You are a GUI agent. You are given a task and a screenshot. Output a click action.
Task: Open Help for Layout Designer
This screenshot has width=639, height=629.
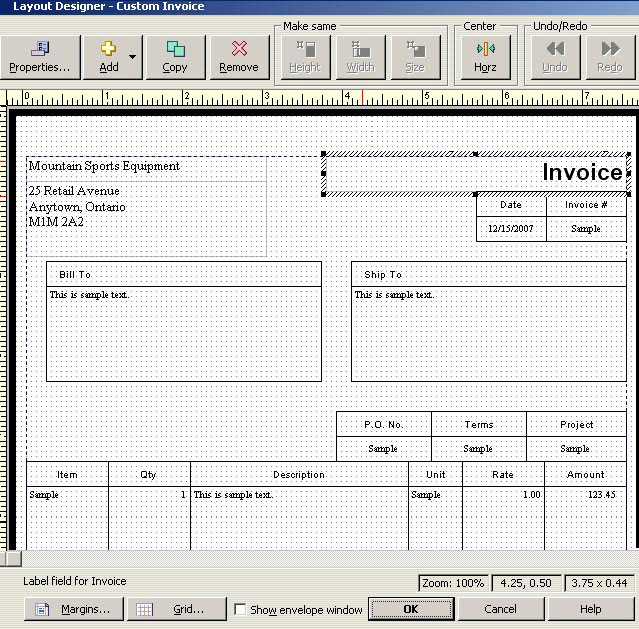[x=590, y=608]
